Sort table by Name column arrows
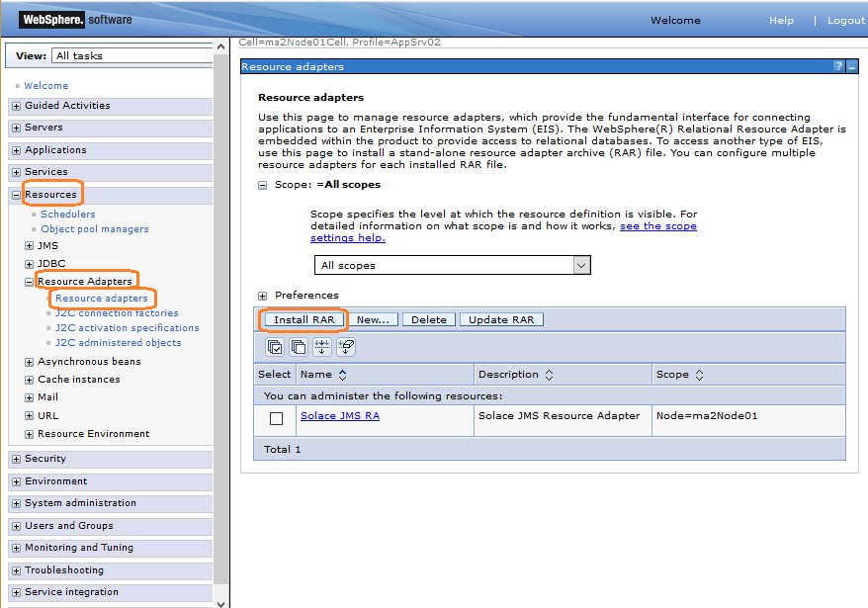The image size is (868, 608). 343,376
